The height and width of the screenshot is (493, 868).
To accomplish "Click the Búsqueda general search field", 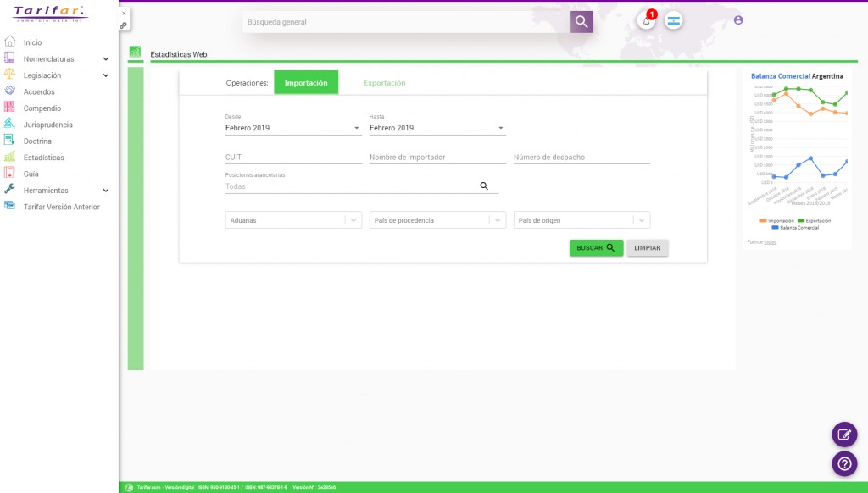I will (406, 22).
